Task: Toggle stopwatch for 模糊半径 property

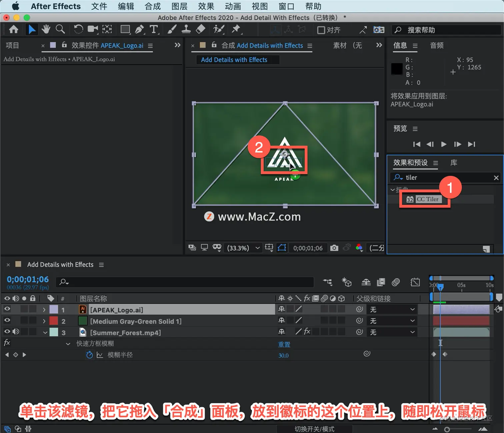Action: tap(89, 355)
